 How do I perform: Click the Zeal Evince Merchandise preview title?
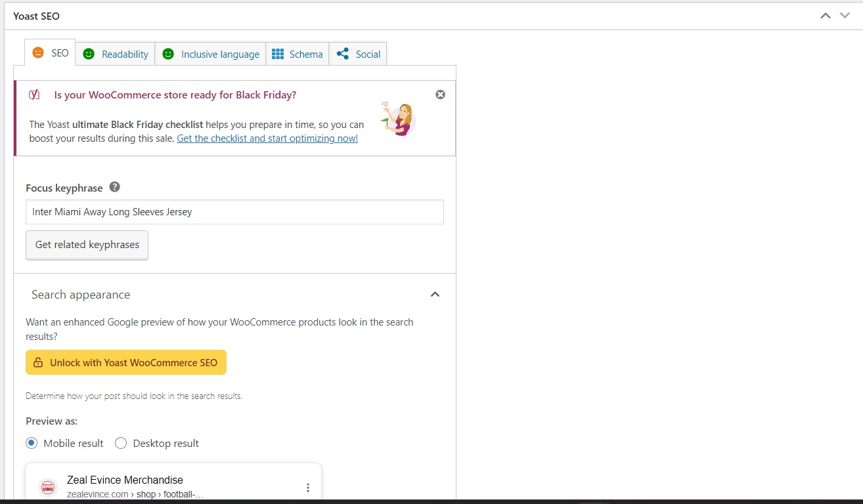tap(125, 480)
